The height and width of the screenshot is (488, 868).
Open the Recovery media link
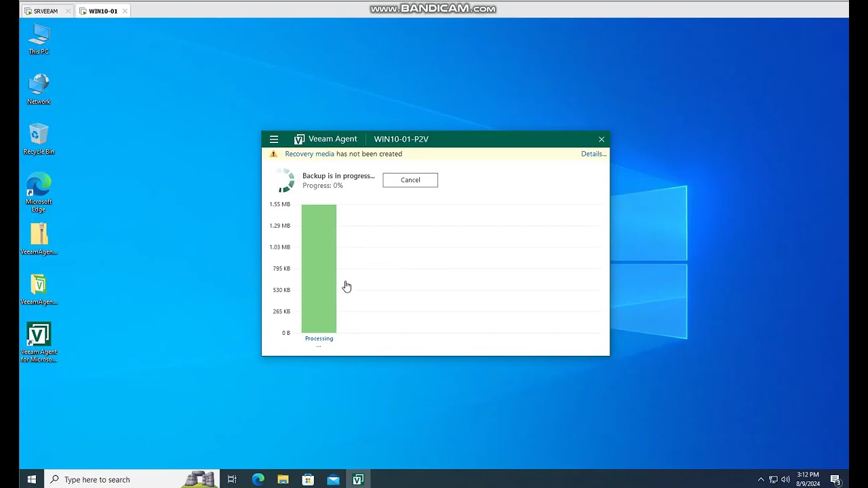point(309,154)
